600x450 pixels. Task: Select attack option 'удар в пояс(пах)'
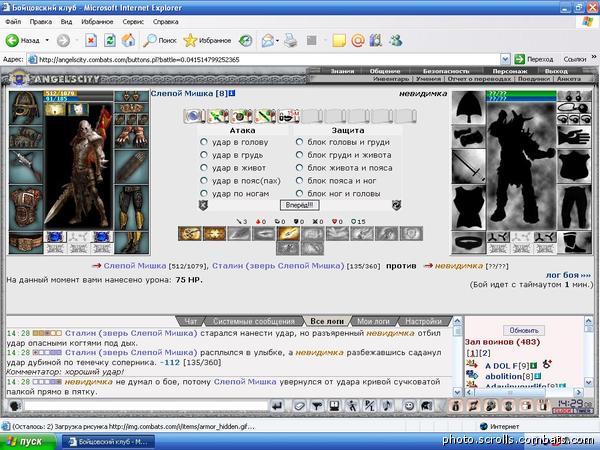[204, 181]
